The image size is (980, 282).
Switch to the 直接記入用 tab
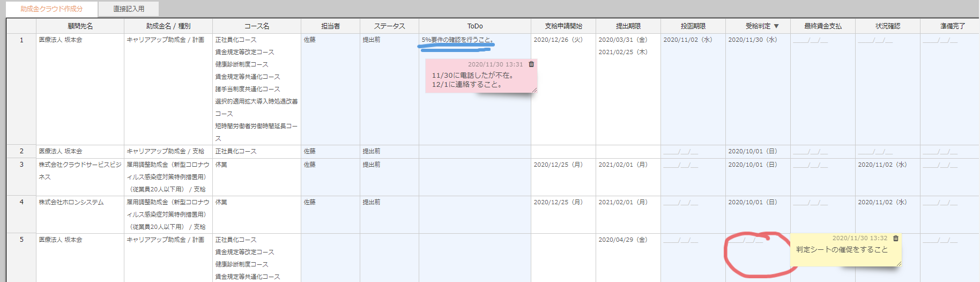pyautogui.click(x=129, y=9)
